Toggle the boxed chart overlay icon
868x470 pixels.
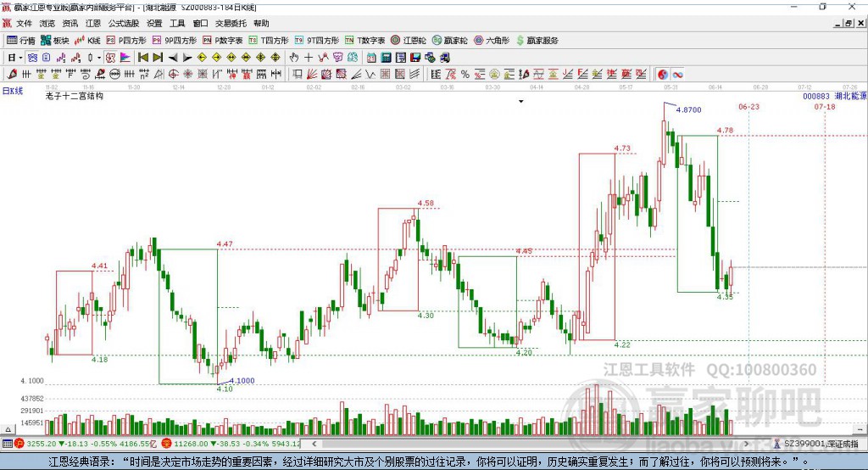pos(32,58)
